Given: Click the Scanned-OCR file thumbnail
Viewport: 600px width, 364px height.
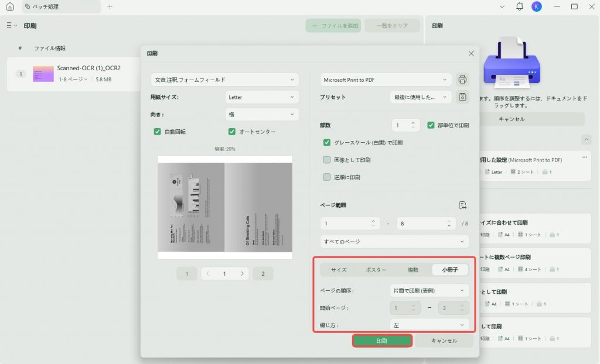Looking at the screenshot, I should point(43,74).
